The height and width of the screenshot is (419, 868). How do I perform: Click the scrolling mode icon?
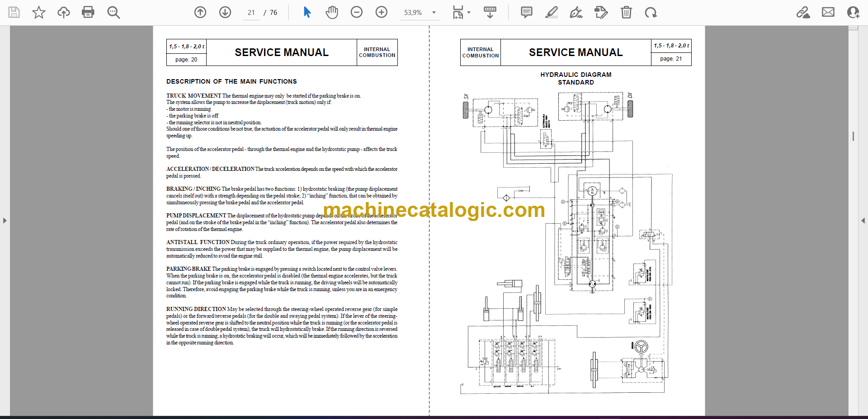(490, 12)
